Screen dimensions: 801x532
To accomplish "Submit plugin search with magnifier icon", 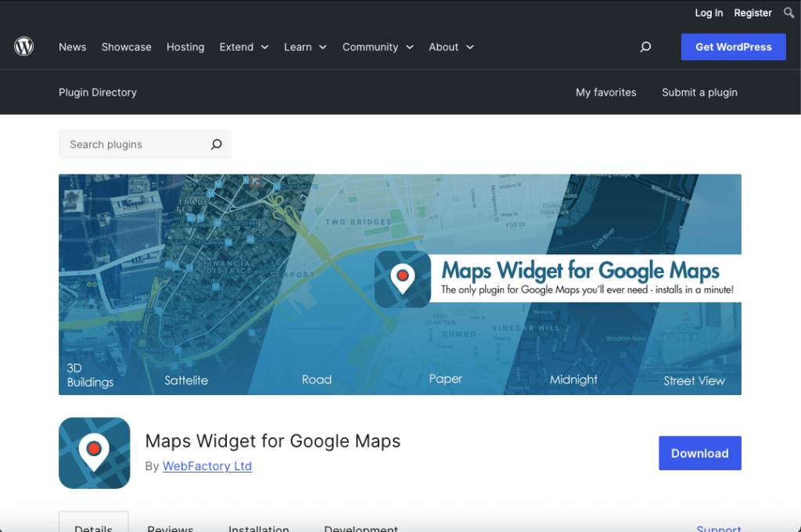I will pyautogui.click(x=217, y=145).
